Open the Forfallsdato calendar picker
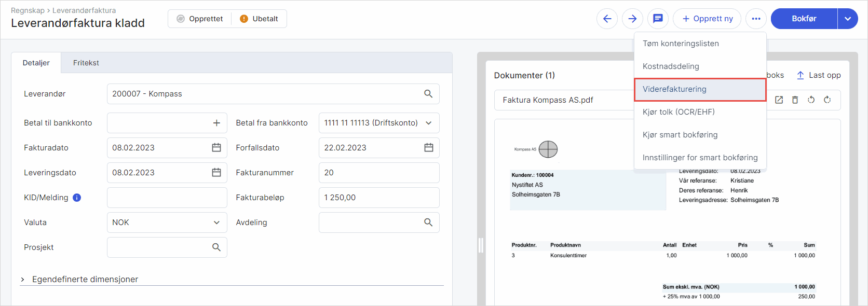868x306 pixels. (428, 148)
